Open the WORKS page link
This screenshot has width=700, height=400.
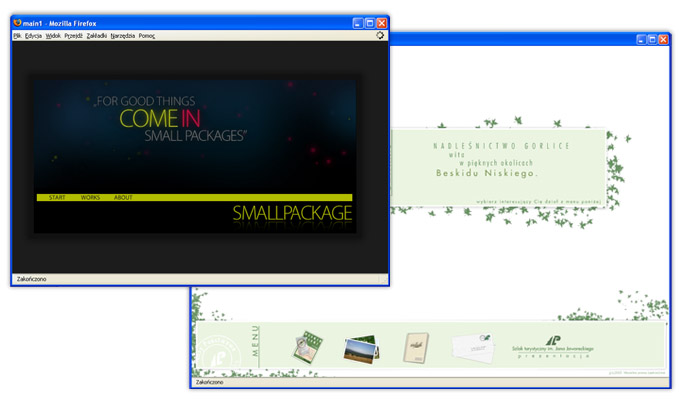coord(90,197)
